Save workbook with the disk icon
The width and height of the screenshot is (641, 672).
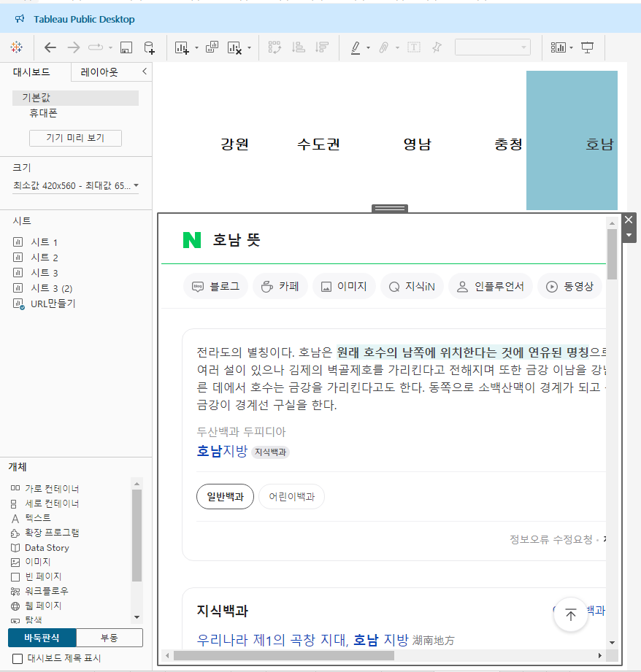[x=126, y=47]
